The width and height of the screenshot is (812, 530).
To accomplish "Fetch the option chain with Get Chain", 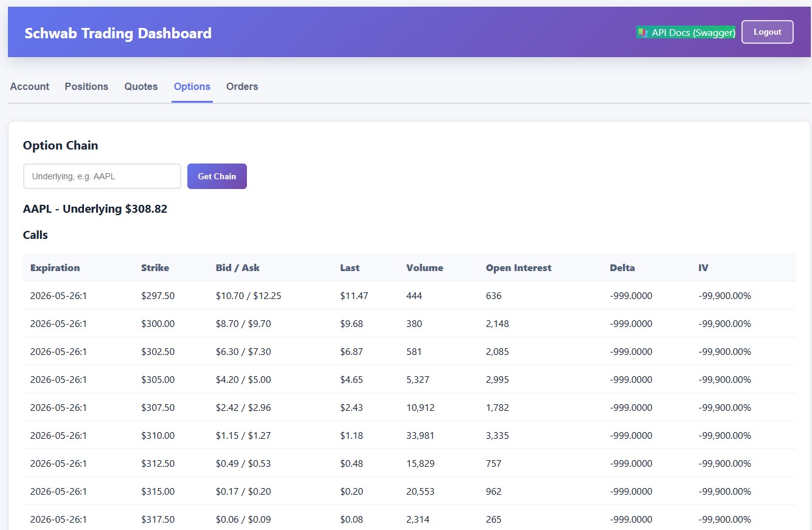I will point(217,176).
